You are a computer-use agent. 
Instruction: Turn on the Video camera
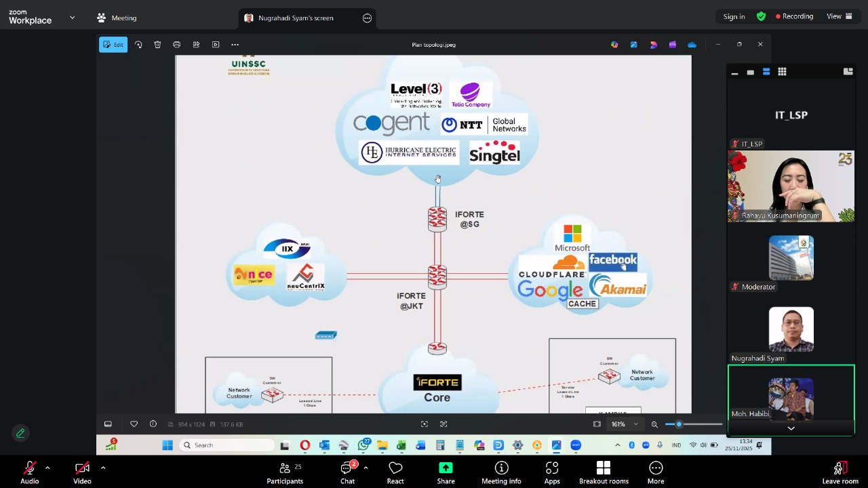point(82,472)
